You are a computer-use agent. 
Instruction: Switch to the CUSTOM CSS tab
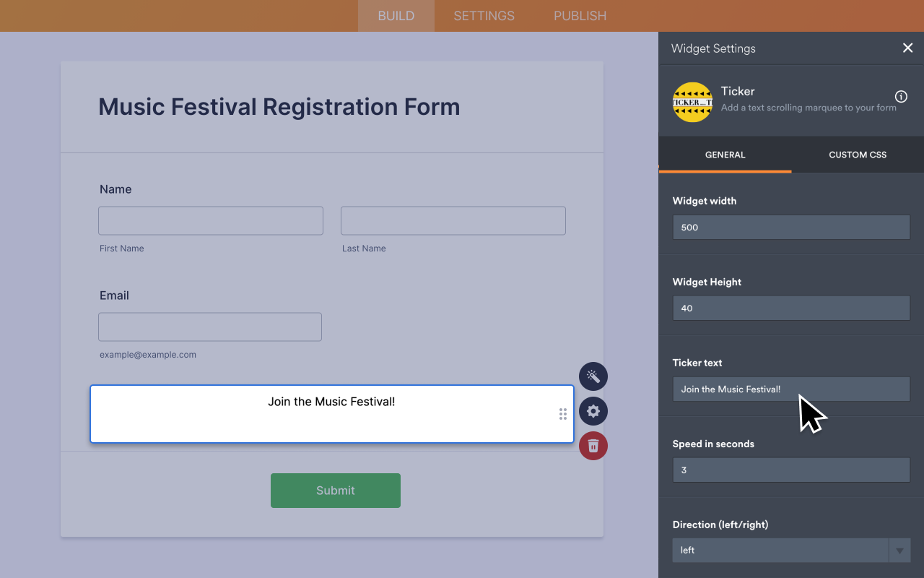click(x=857, y=155)
